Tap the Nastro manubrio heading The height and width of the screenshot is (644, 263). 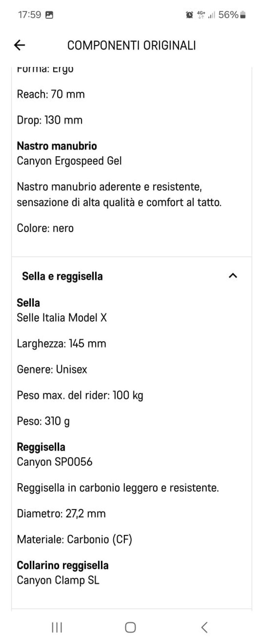pos(57,146)
